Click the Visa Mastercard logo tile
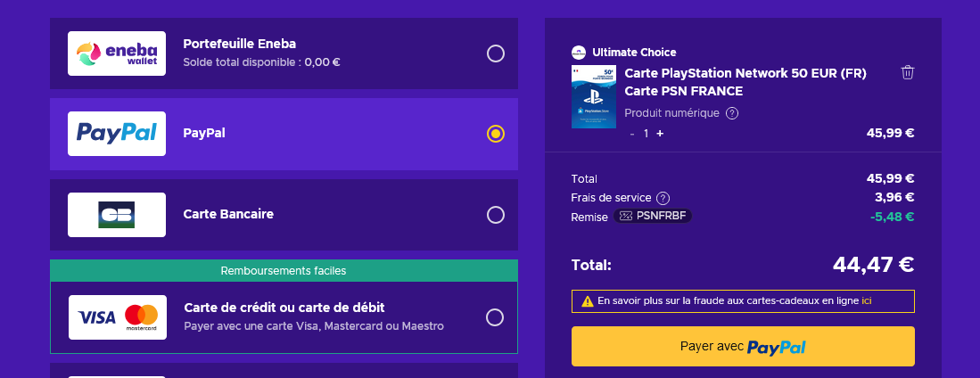 click(117, 317)
